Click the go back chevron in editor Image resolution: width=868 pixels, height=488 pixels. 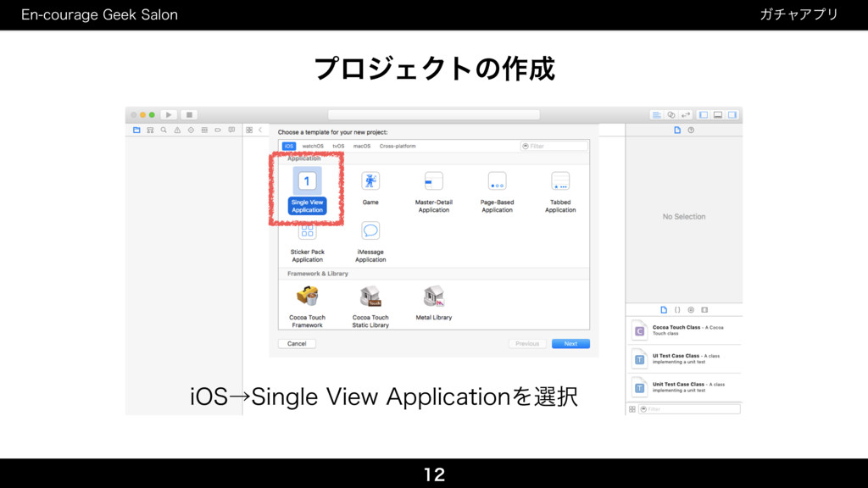point(260,130)
